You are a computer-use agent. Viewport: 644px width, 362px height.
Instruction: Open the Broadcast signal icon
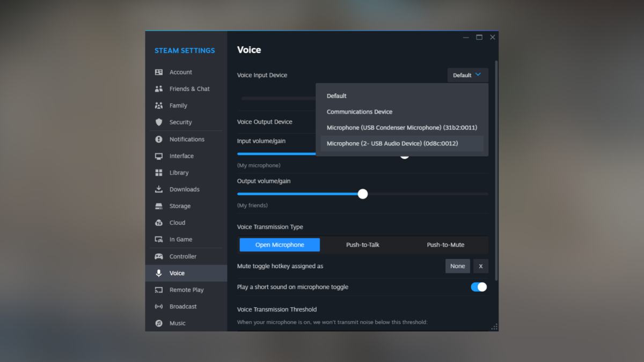[x=159, y=307]
